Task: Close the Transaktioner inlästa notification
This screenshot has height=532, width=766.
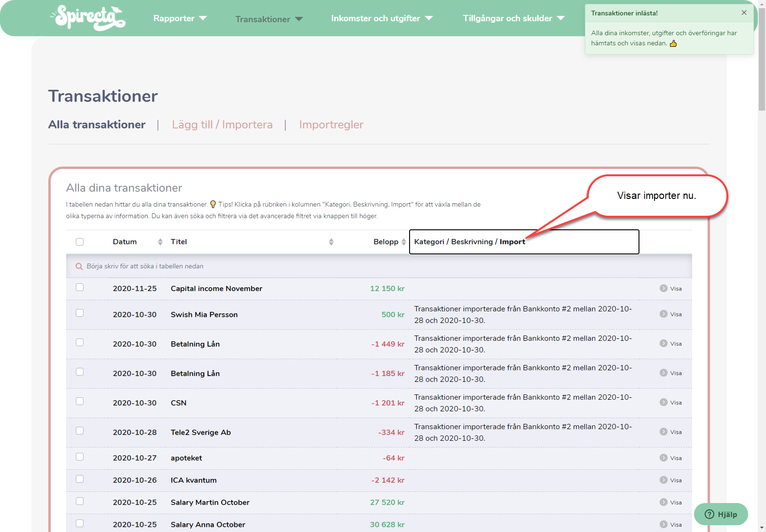Action: (744, 13)
